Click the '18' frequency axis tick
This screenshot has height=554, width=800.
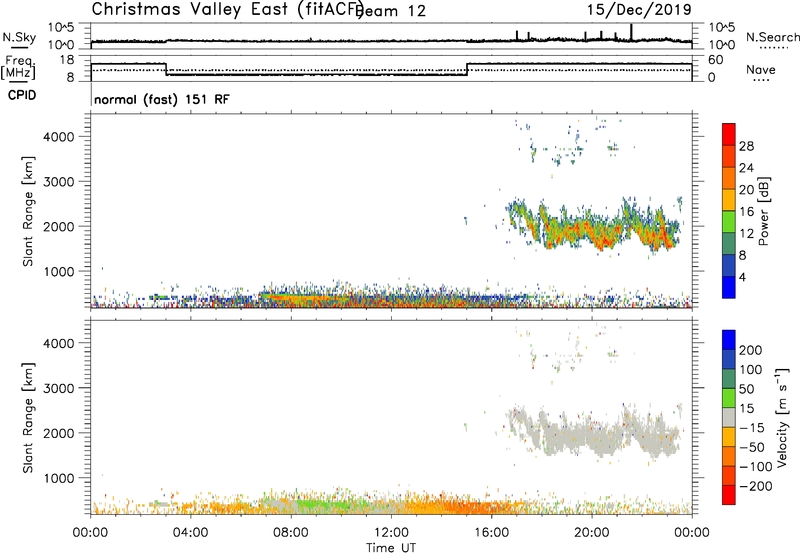tap(66, 60)
